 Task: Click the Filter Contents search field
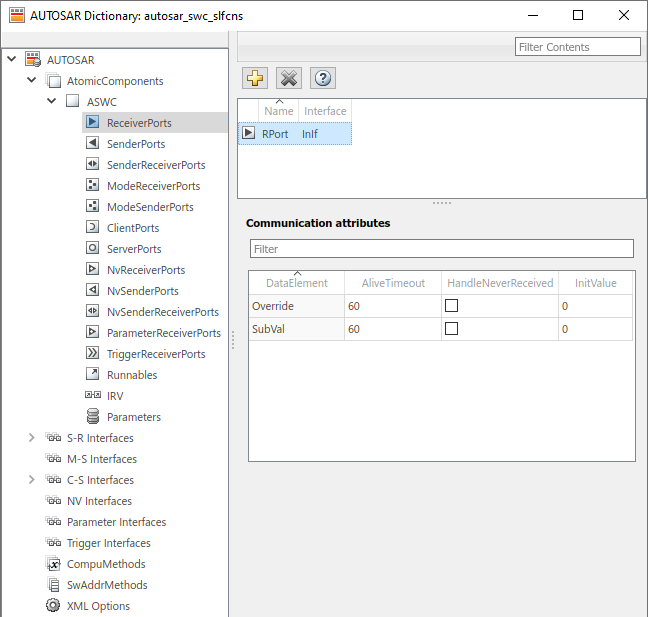click(578, 47)
